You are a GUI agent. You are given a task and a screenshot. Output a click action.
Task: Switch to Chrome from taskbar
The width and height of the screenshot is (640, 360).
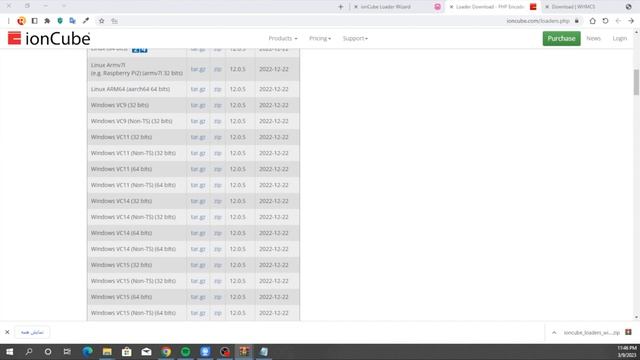click(166, 351)
